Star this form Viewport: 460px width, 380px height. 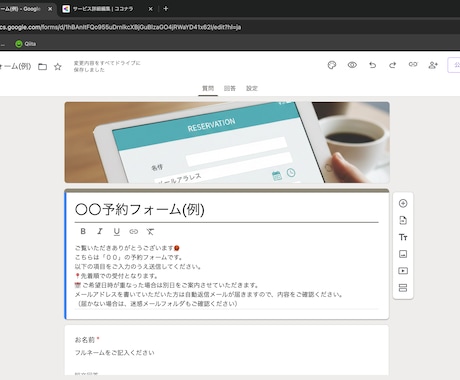click(x=58, y=67)
